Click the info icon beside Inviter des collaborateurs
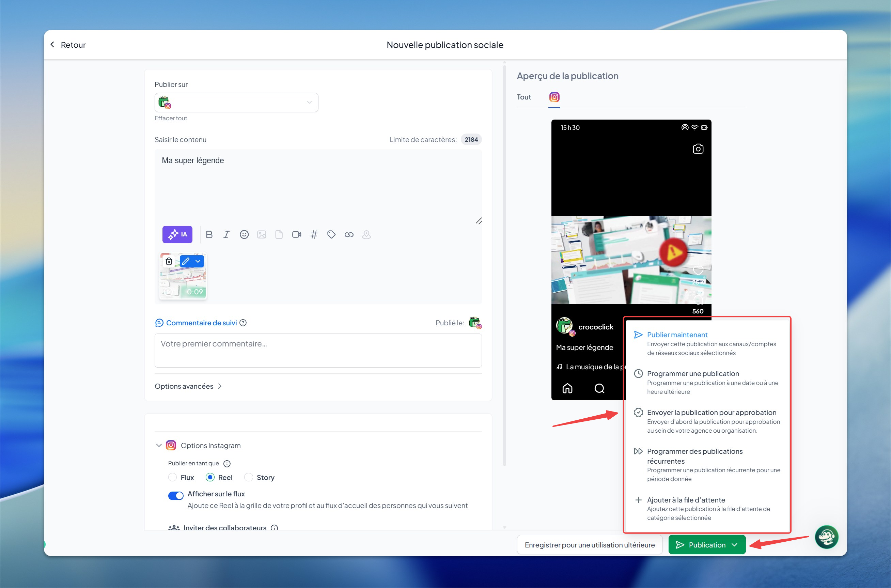891x588 pixels. (x=275, y=528)
